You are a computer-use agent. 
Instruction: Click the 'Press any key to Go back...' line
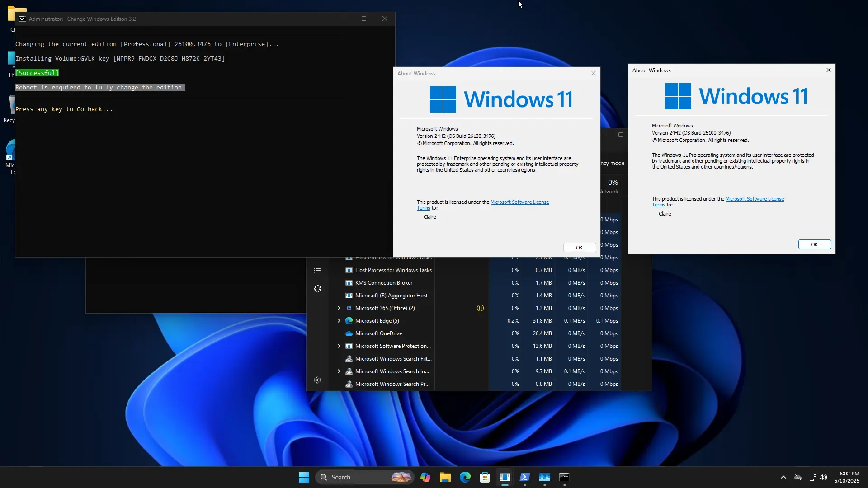64,109
